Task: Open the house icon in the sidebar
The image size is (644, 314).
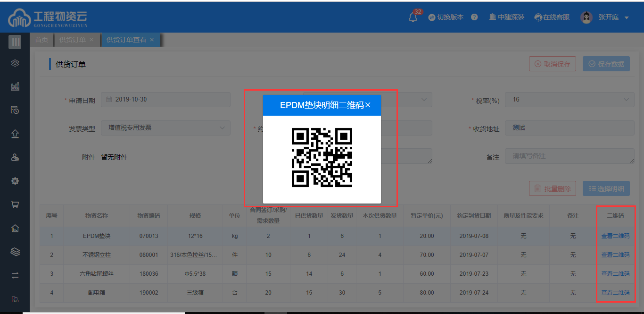Action: click(15, 228)
